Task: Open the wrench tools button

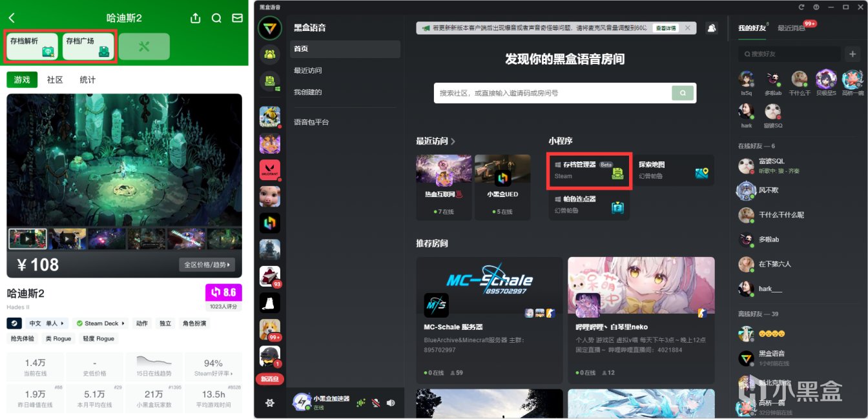Action: click(x=144, y=46)
